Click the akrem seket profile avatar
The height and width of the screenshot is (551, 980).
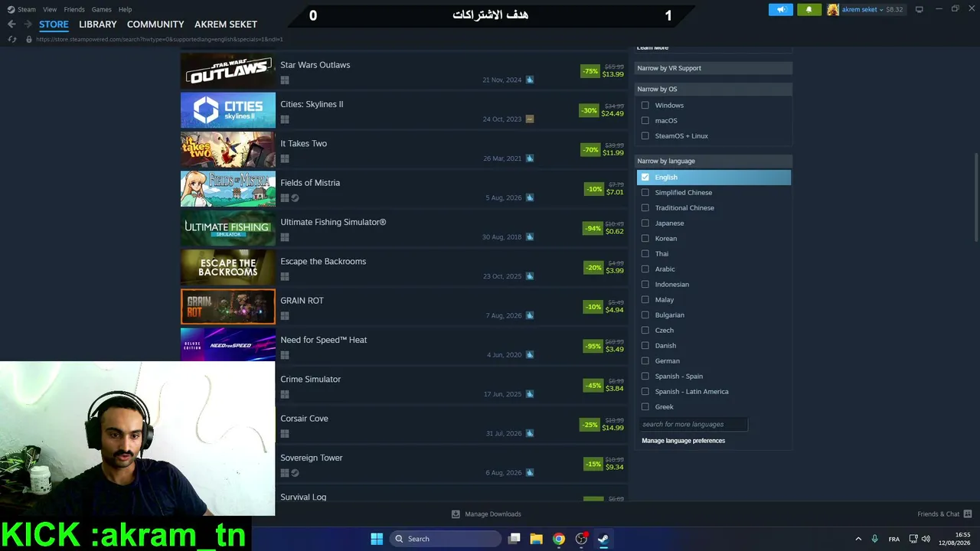coord(833,9)
